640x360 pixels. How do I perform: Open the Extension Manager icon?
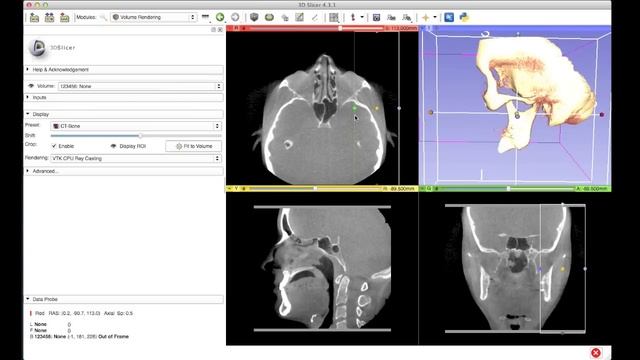(449, 17)
